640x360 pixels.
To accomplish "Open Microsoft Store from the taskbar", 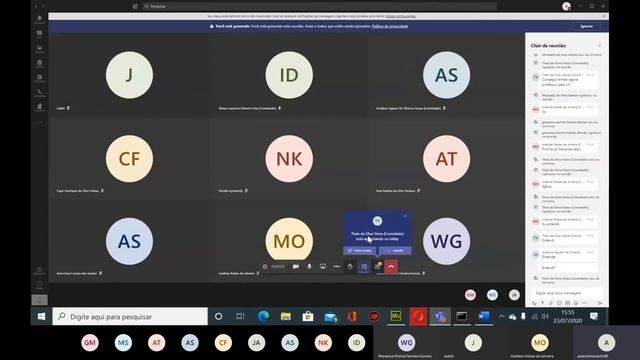I will (308, 316).
